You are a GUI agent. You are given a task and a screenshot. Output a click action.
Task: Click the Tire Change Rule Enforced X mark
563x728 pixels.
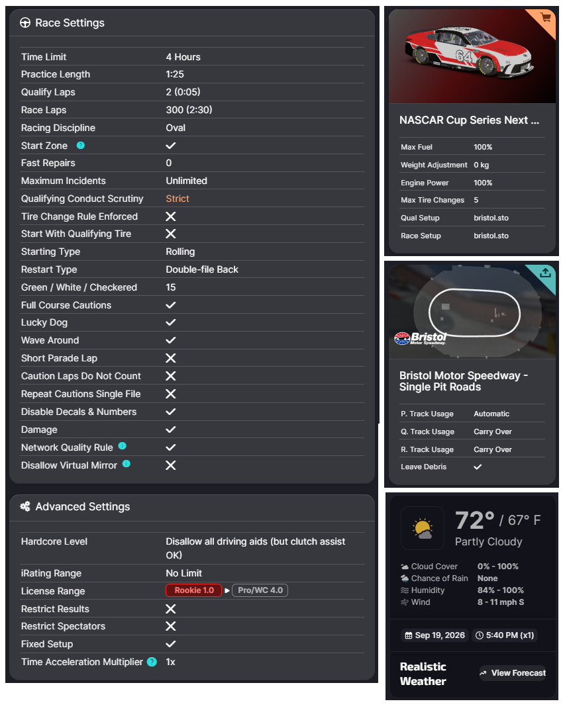click(171, 216)
